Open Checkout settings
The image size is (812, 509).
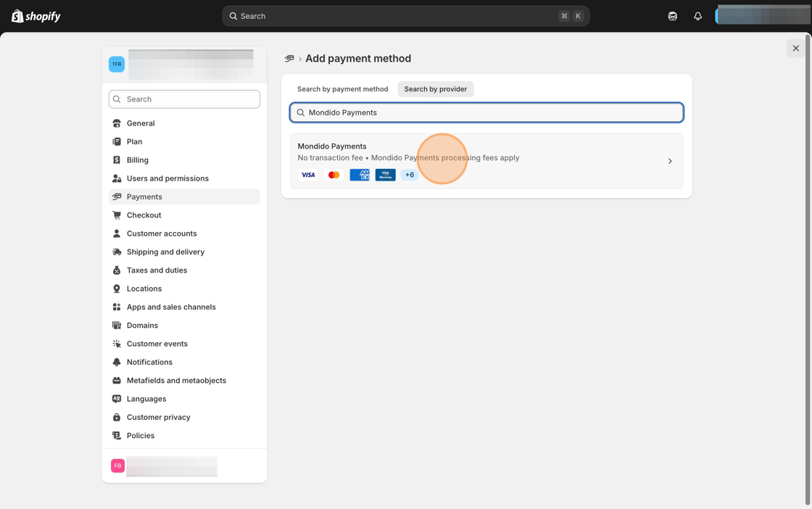(x=184, y=215)
